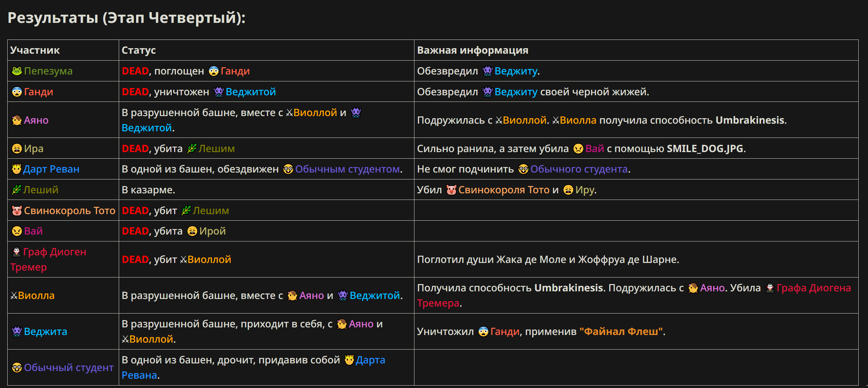Click the herb emoji next to Леший in participant column
868x388 pixels.
pyautogui.click(x=17, y=190)
